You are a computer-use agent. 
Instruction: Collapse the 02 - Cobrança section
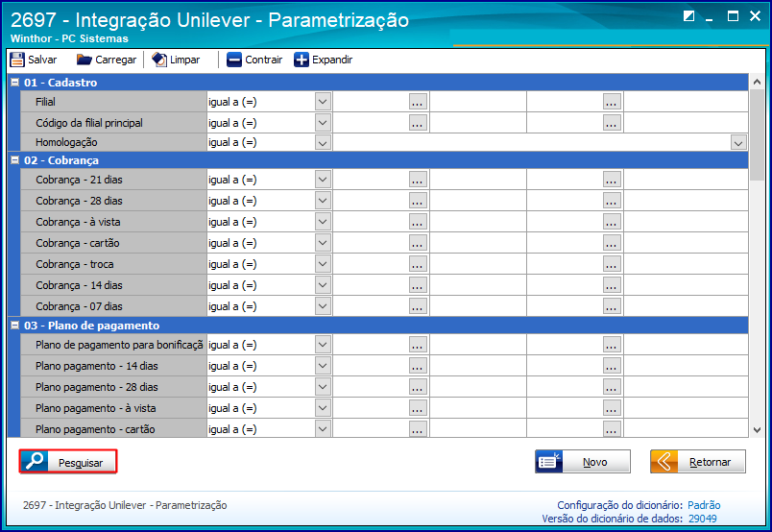(14, 160)
